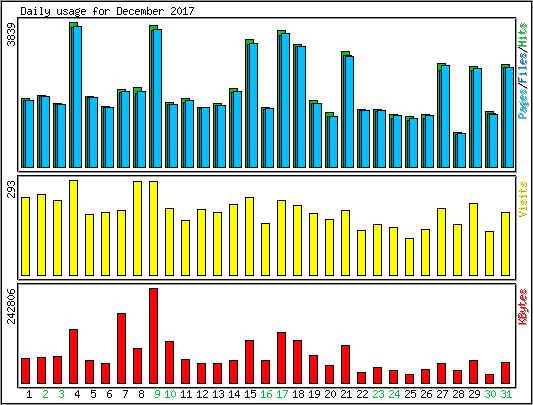Select the shortest hits bar for day 28

pyautogui.click(x=459, y=150)
